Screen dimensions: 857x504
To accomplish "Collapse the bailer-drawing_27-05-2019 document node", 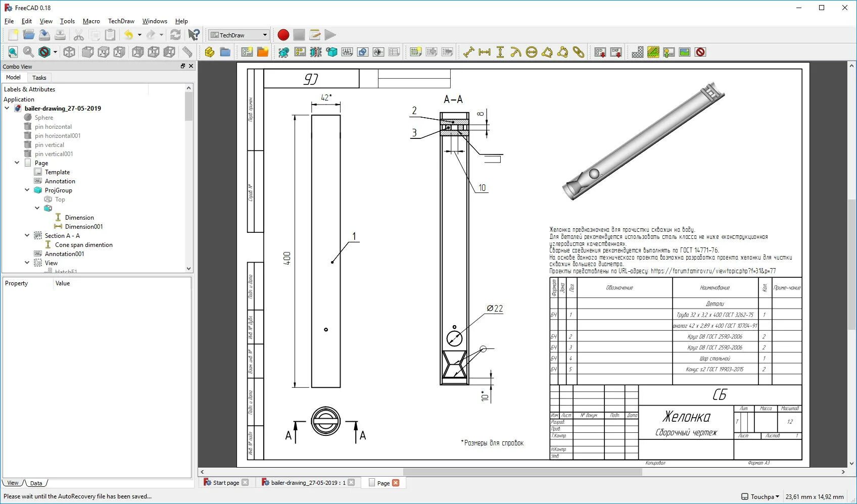I will 7,108.
